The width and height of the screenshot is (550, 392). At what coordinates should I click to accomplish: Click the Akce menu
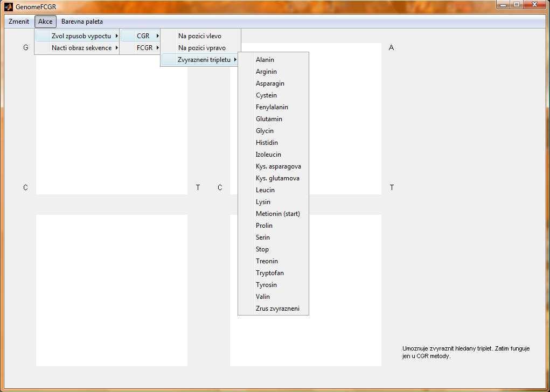[x=45, y=22]
